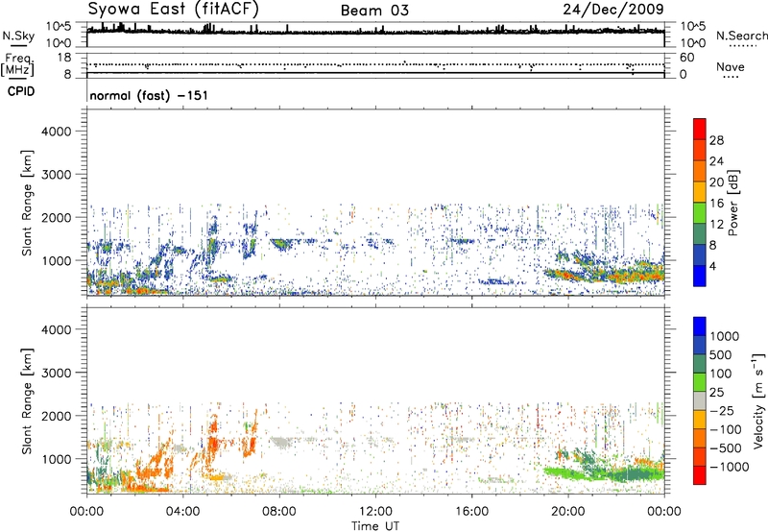Pick the gray segment of velocity color bar
Viewport: 768px width, 532px height.
pyautogui.click(x=700, y=400)
